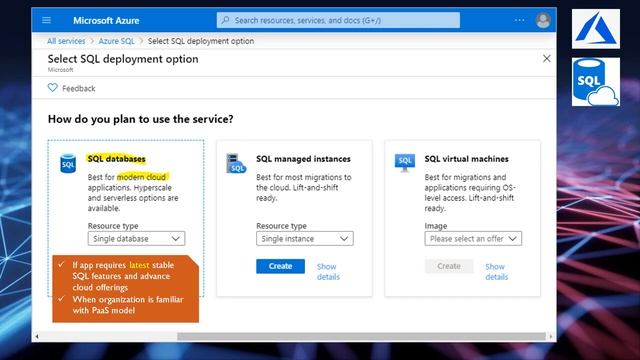Select the SQL managed instances title
The width and height of the screenshot is (640, 360).
303,159
